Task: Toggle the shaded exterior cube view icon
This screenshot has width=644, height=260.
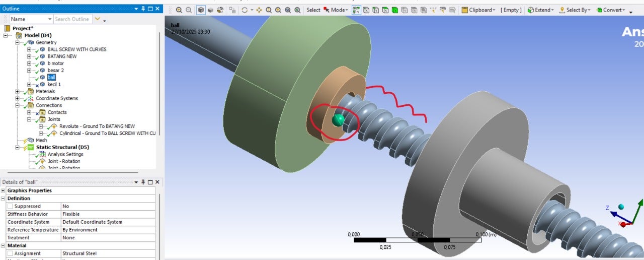Action: point(201,10)
